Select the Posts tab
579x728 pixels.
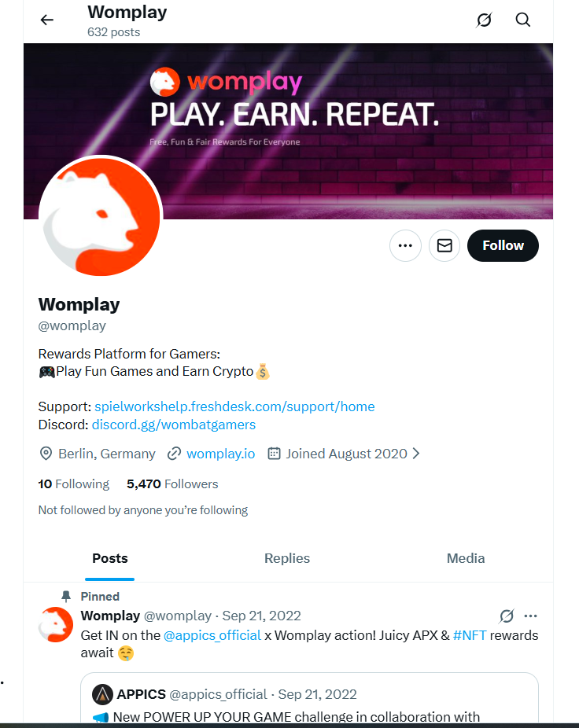(110, 558)
